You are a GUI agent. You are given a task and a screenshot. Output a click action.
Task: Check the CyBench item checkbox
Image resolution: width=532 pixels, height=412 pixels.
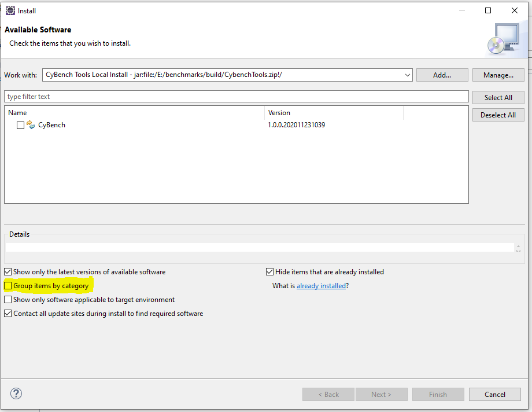20,126
